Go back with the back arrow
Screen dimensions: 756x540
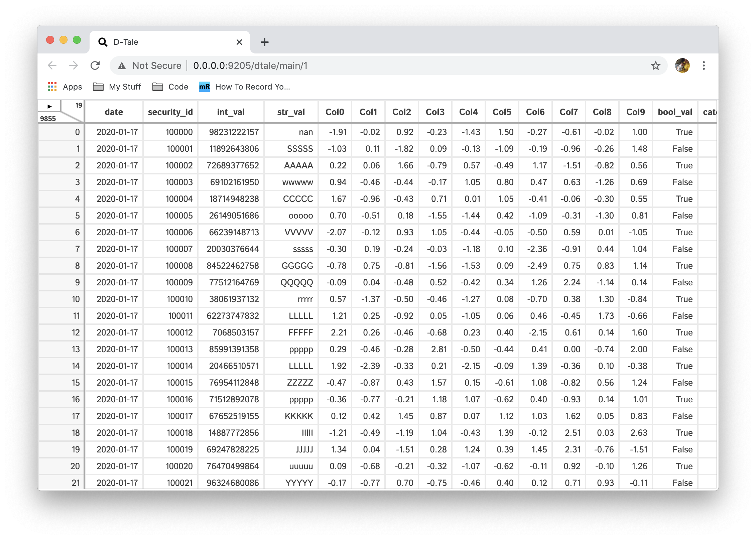click(52, 65)
